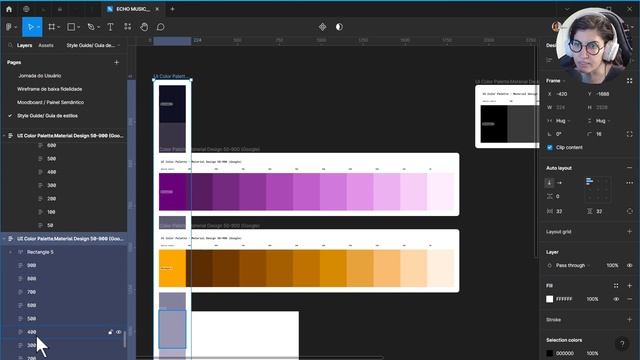The image size is (640, 360).
Task: Open a new tab with plus icon
Action: 172,9
